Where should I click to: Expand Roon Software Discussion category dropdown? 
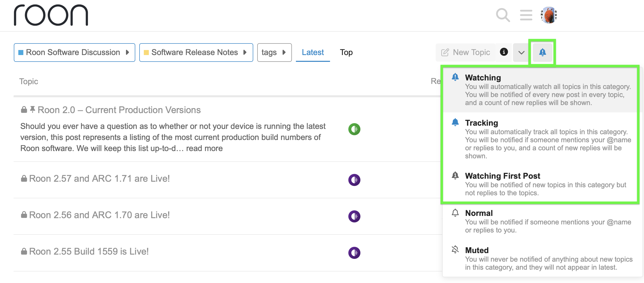pos(74,52)
